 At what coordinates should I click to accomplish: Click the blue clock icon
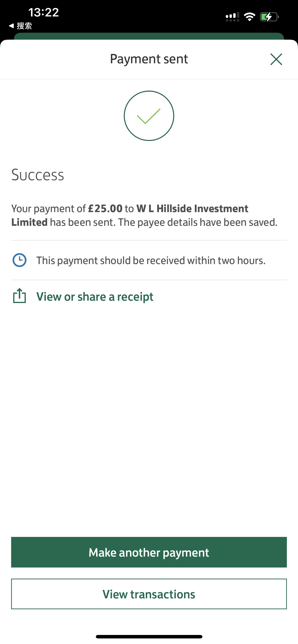click(x=19, y=260)
